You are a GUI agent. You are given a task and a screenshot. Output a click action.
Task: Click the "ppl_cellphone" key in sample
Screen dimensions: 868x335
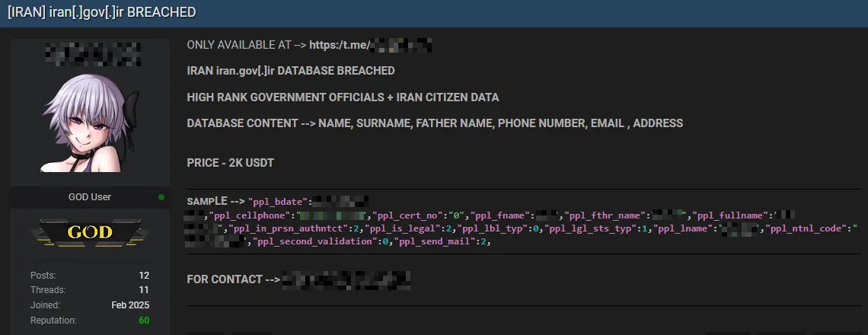pos(251,215)
